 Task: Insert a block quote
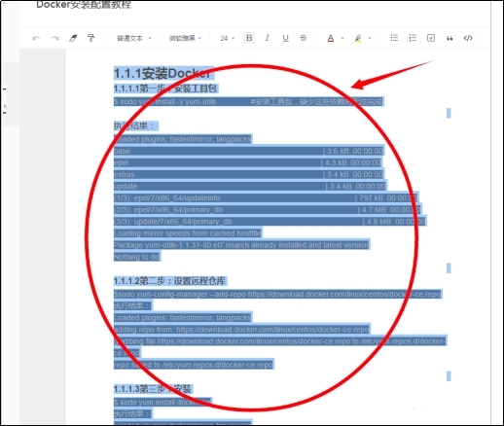click(x=450, y=38)
